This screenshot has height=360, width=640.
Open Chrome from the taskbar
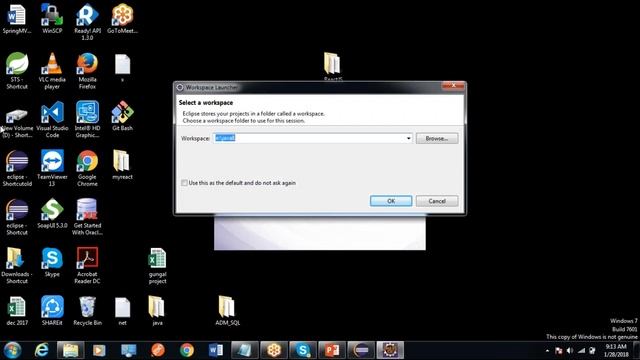coord(187,350)
